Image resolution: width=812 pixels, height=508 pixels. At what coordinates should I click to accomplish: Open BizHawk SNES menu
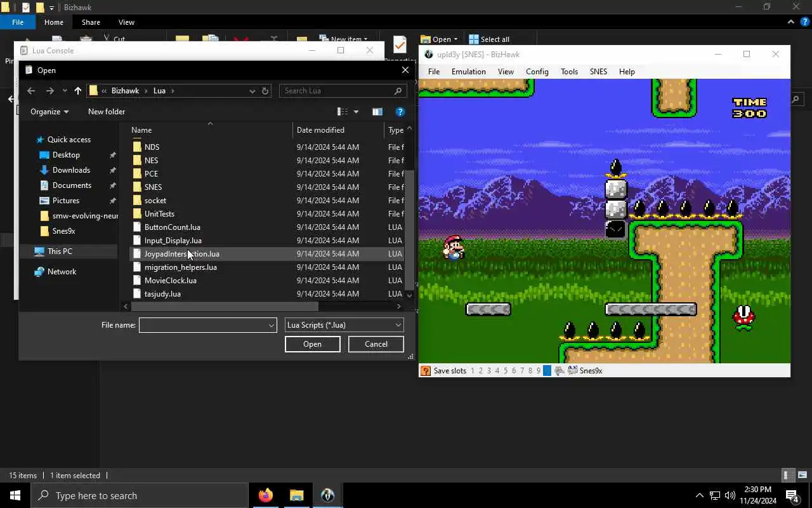[598, 72]
